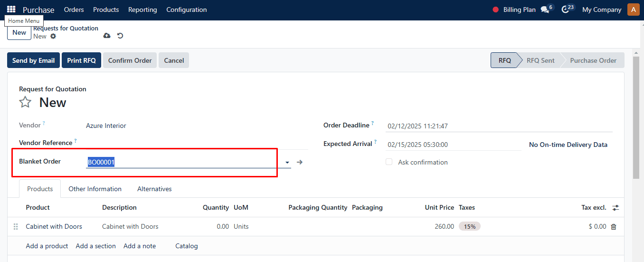Show help for Vendor field
The height and width of the screenshot is (262, 644).
coord(44,123)
